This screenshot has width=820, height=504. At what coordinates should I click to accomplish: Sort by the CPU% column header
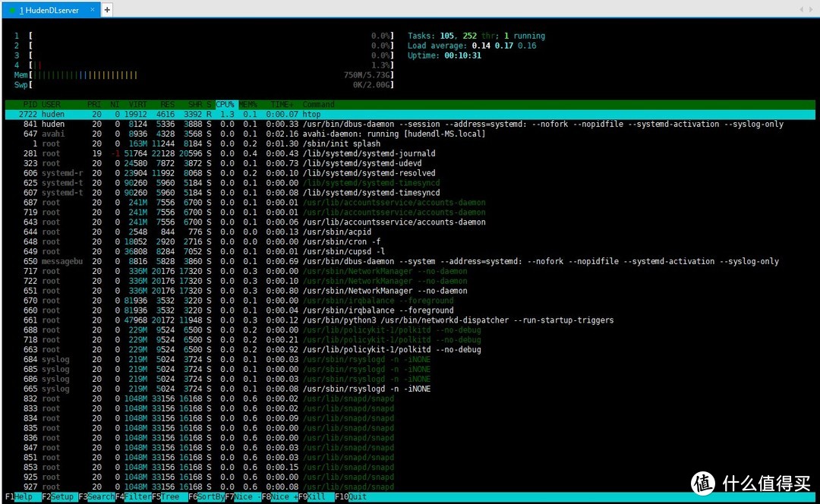click(225, 105)
